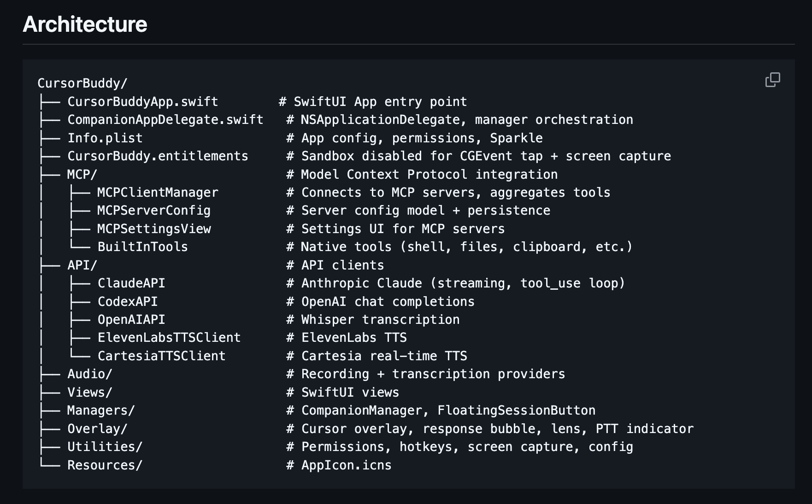The image size is (812, 504).
Task: Click the CursorBuddy.entitlements entry
Action: point(158,156)
